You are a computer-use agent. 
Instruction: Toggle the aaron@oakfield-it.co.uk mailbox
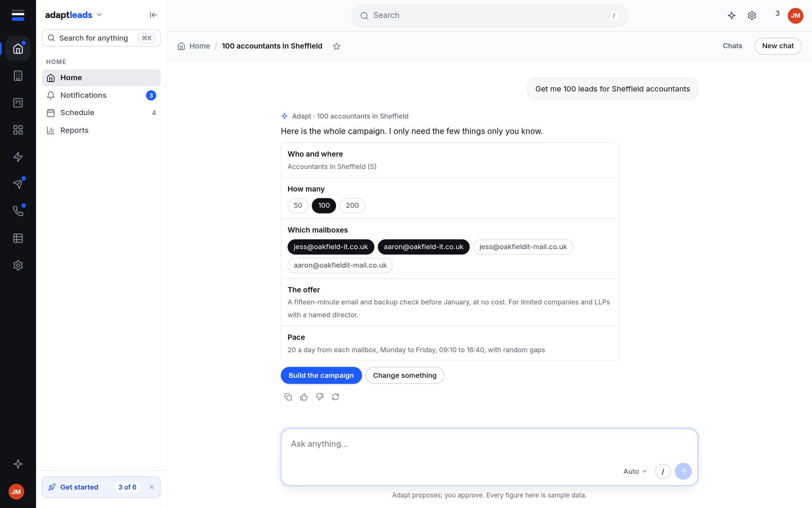pyautogui.click(x=424, y=247)
